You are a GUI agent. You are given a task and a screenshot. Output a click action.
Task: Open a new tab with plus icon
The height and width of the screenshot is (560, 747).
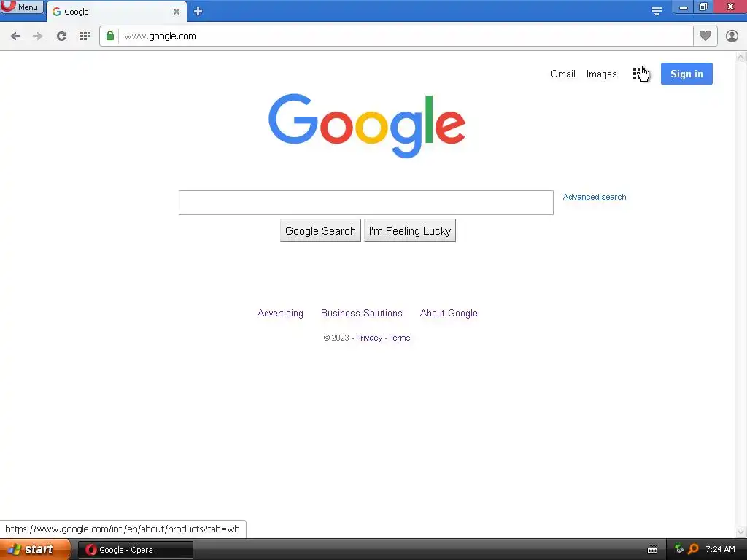click(198, 12)
